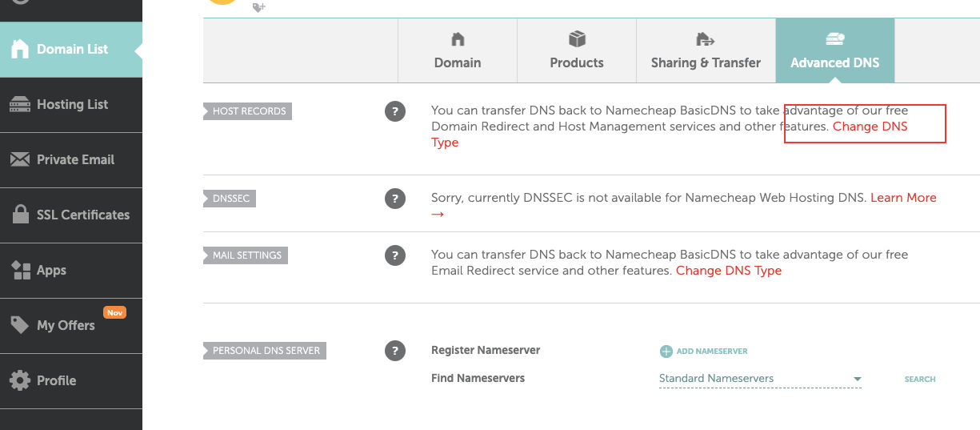Viewport: 980px width, 430px height.
Task: Open help icon for Host Records
Action: (x=395, y=111)
